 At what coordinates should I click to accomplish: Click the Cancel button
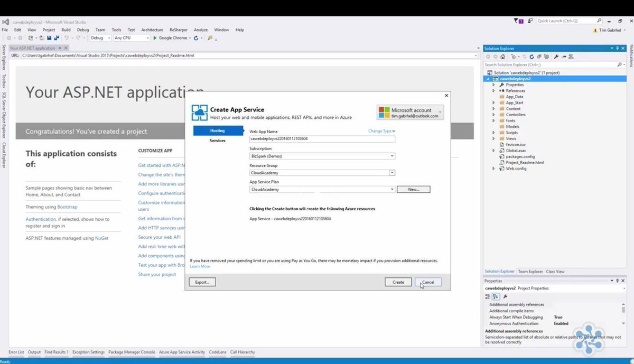coord(428,282)
